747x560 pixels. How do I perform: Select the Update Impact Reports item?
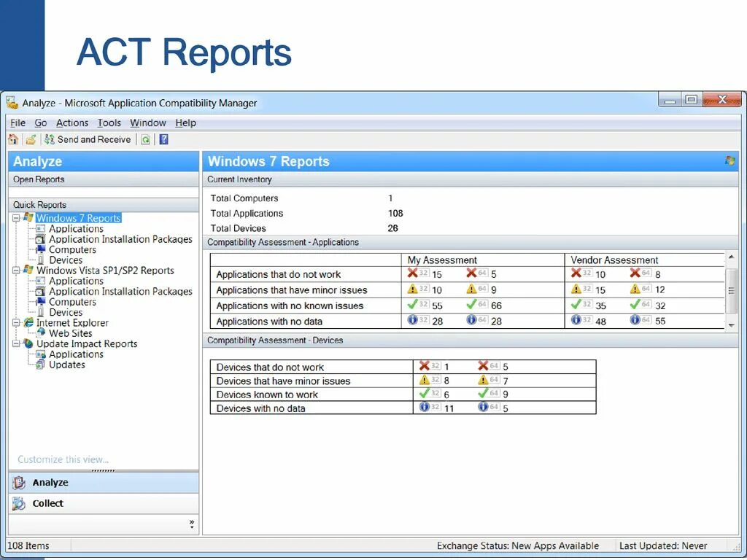pos(87,344)
